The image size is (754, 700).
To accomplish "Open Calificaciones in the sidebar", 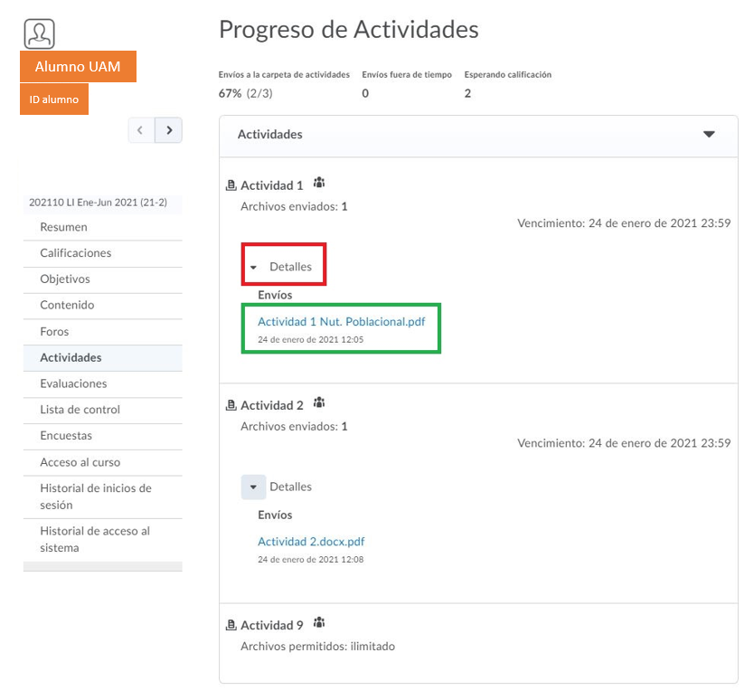I will (76, 253).
